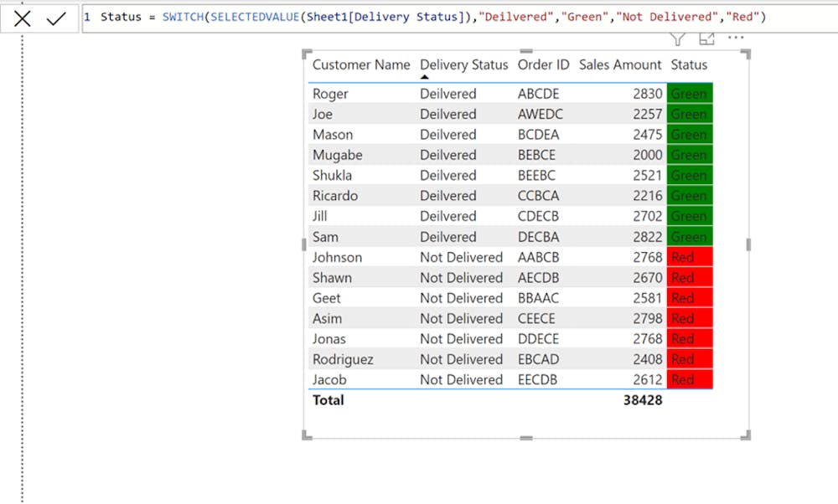This screenshot has width=838, height=504.
Task: Click the bottom-right corner resize handle
Action: (746, 435)
